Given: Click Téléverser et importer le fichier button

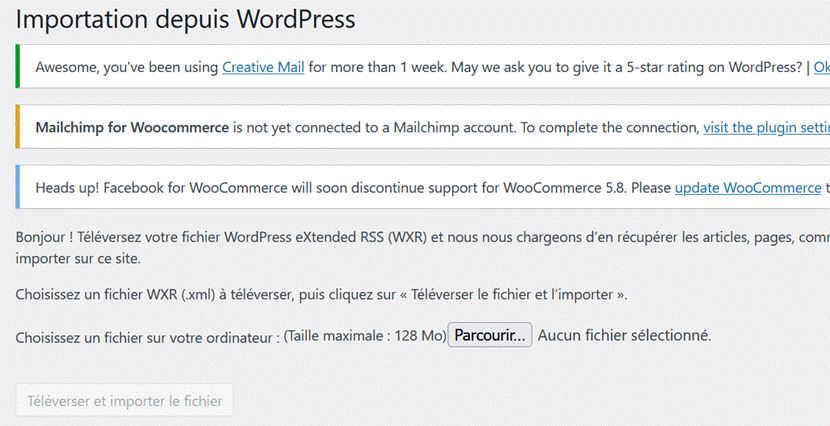Looking at the screenshot, I should [124, 401].
